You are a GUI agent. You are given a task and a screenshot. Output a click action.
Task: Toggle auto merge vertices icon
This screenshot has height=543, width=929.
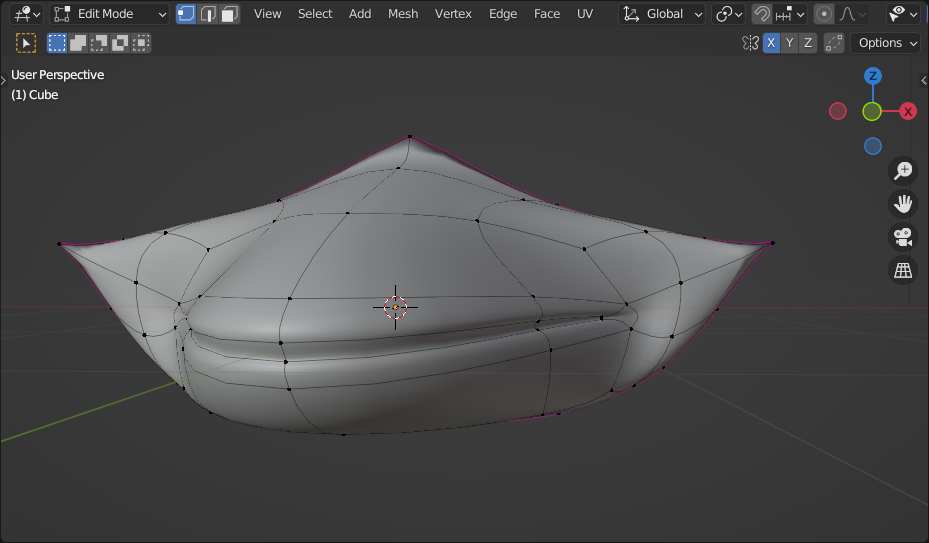tap(834, 43)
